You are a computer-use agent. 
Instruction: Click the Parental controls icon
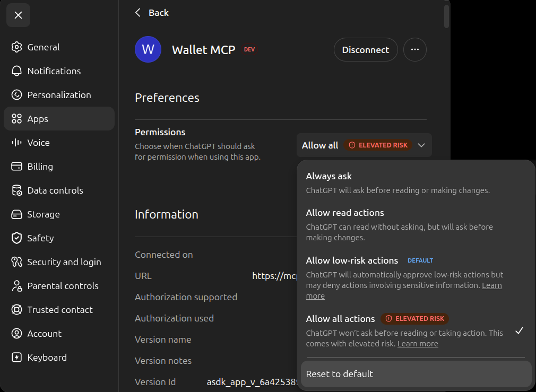pyautogui.click(x=16, y=286)
